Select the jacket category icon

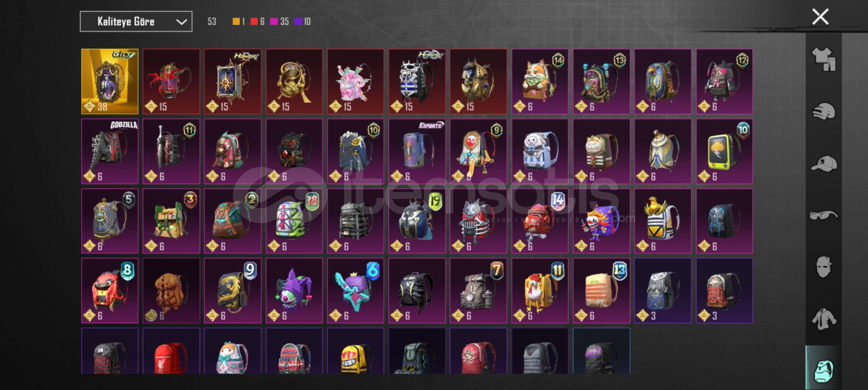click(x=824, y=319)
